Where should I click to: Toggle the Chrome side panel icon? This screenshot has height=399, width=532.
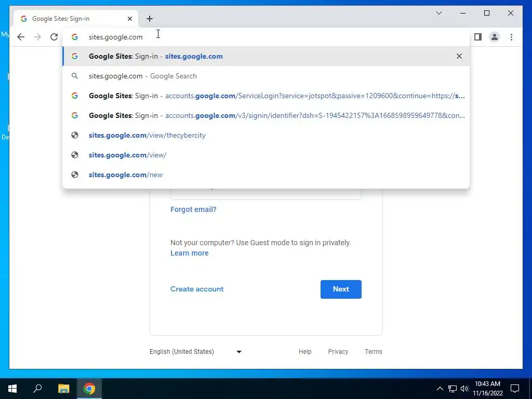[x=478, y=37]
